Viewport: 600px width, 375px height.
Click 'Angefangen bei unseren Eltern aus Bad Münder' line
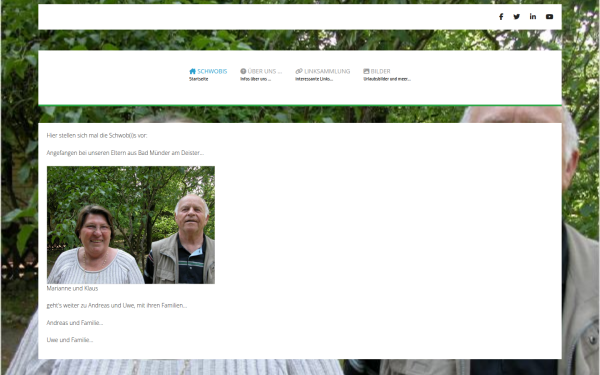[x=125, y=153]
